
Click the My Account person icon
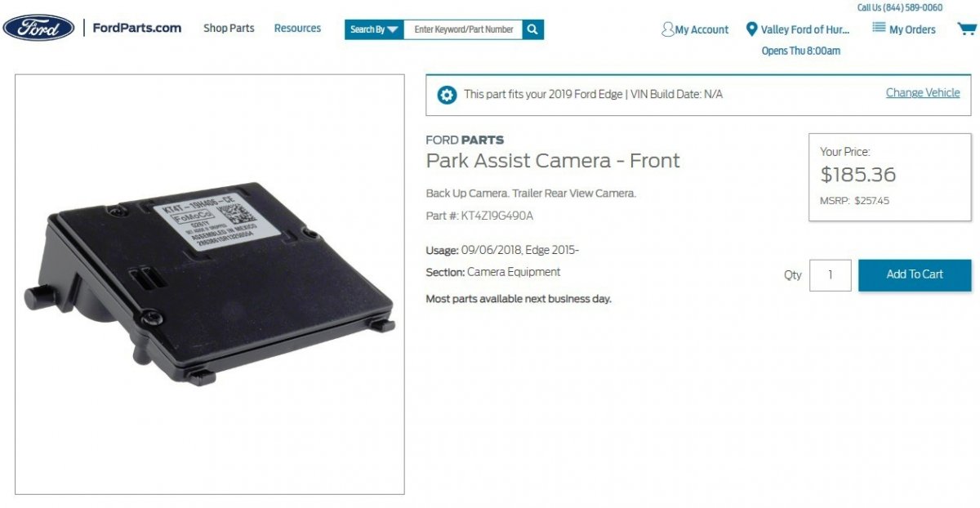point(668,29)
